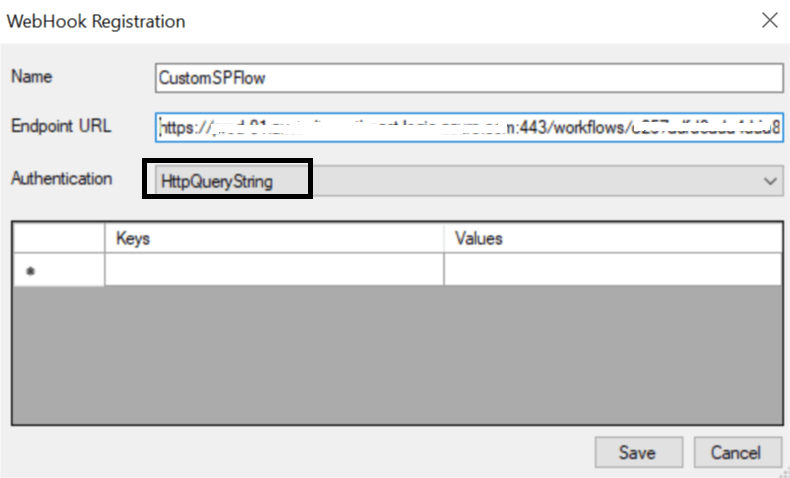Click the Endpoint URL label
790x478 pixels.
pyautogui.click(x=61, y=126)
